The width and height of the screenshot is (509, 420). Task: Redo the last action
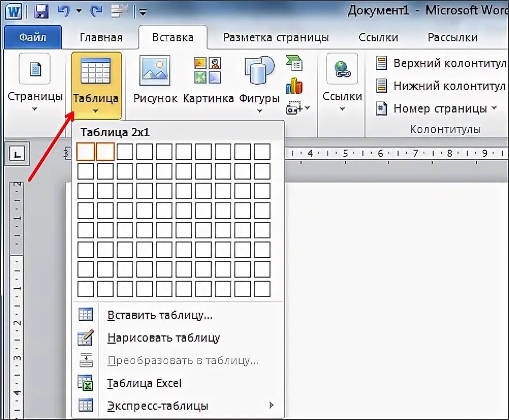97,11
